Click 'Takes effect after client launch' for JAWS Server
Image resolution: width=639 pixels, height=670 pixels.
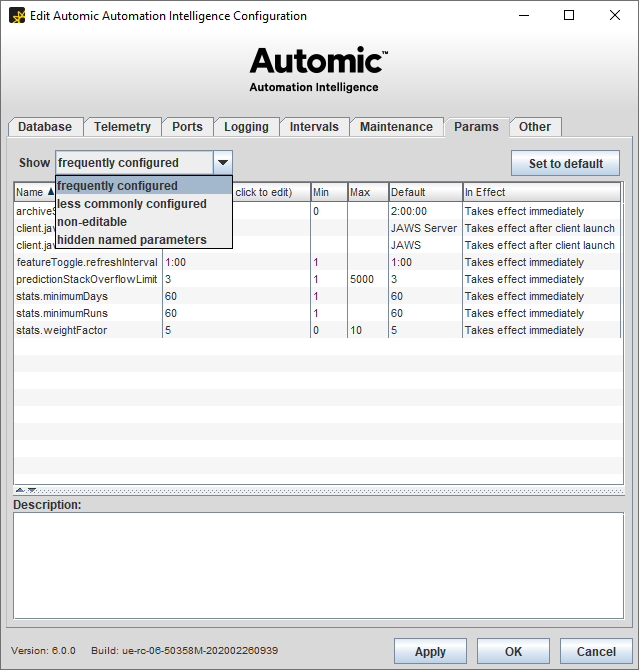point(542,228)
